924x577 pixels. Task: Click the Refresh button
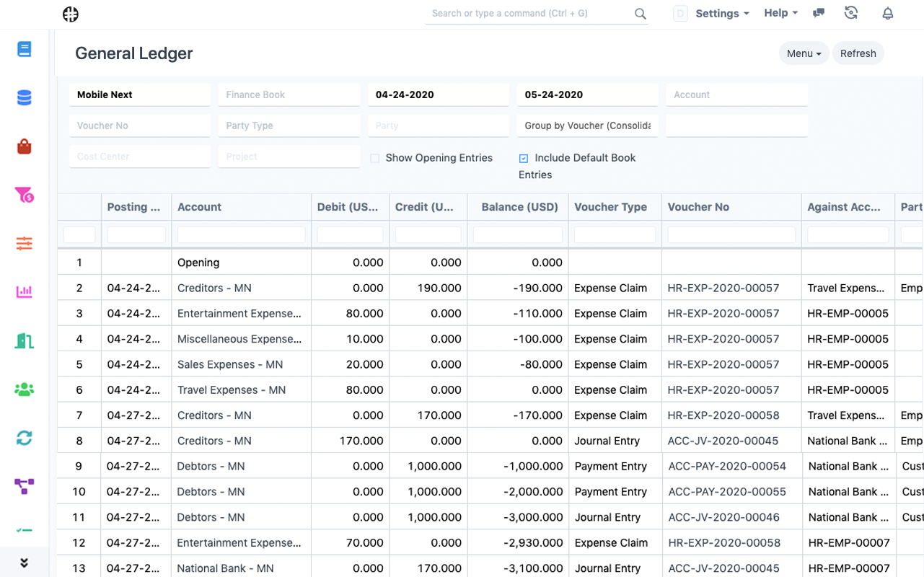pos(858,53)
